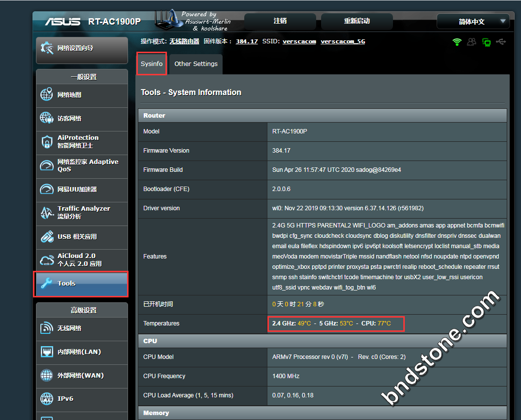The image size is (521, 420).
Task: Open 网易UU加速器 menu item
Action: coord(82,190)
